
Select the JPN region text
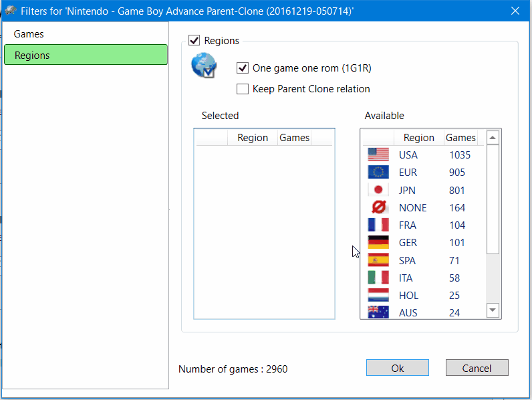pos(407,190)
